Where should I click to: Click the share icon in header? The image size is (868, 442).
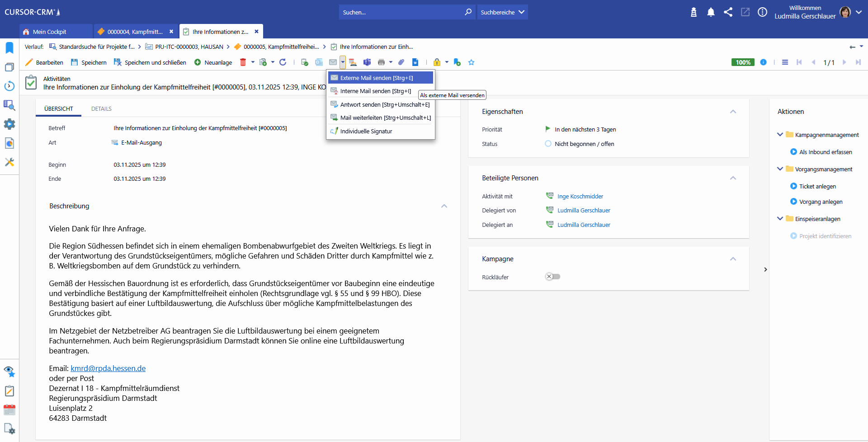[728, 12]
